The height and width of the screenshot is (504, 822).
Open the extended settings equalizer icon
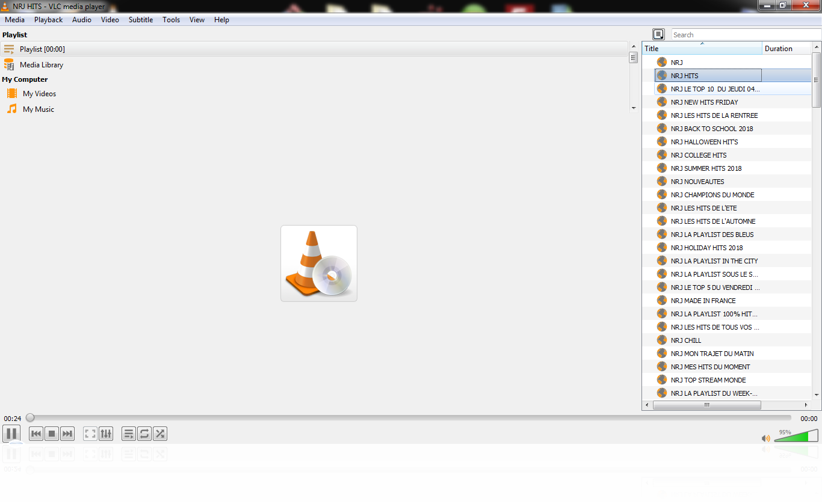pos(106,434)
